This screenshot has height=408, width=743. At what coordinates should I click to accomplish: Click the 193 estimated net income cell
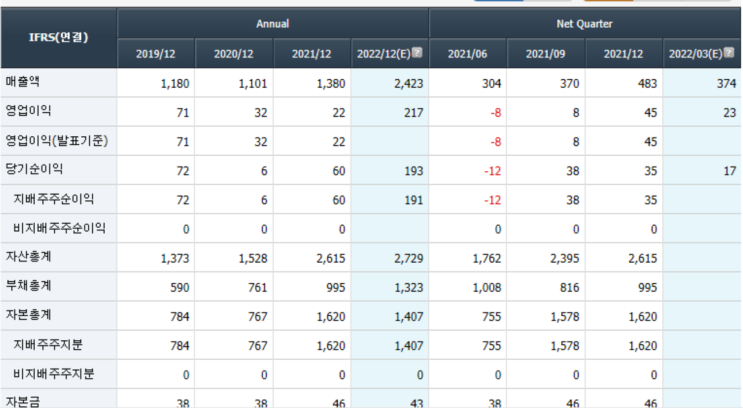coord(390,171)
